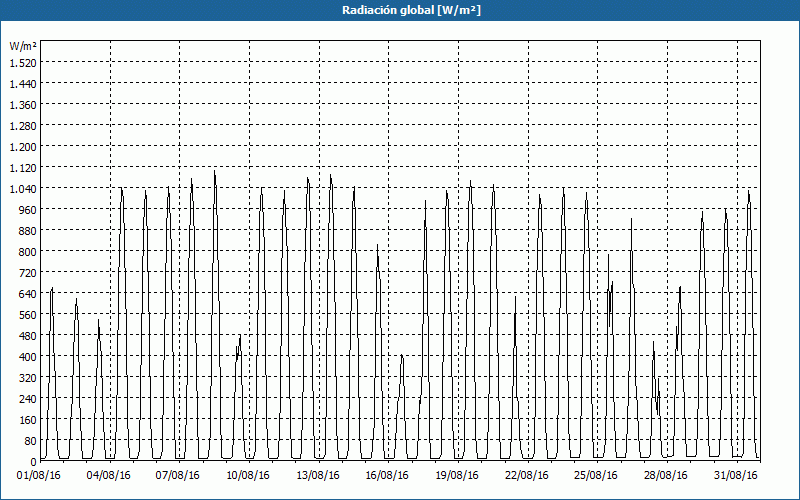The width and height of the screenshot is (800, 500).
Task: Click the 400 y-axis label
Action: [28, 357]
